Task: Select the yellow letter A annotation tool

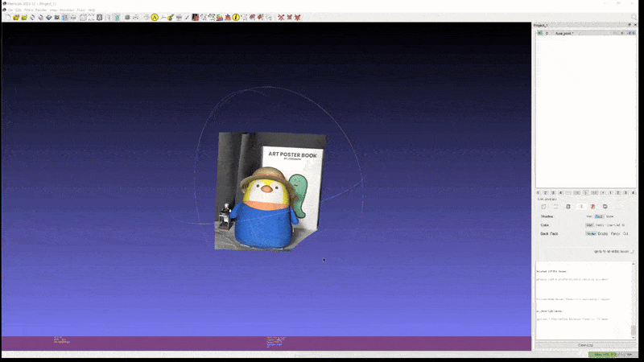Action: pos(155,17)
